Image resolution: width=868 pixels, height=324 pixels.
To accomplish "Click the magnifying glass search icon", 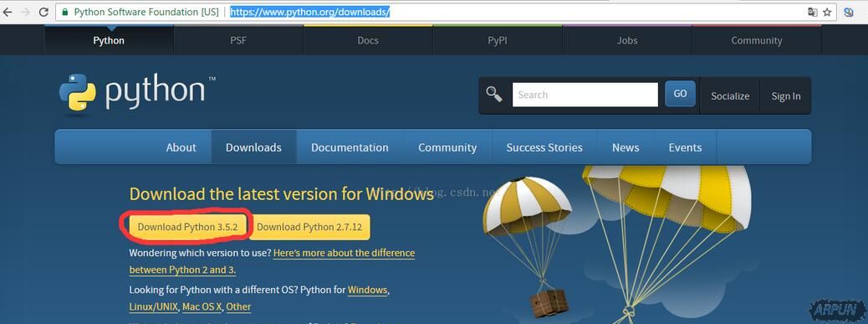I will (x=493, y=95).
